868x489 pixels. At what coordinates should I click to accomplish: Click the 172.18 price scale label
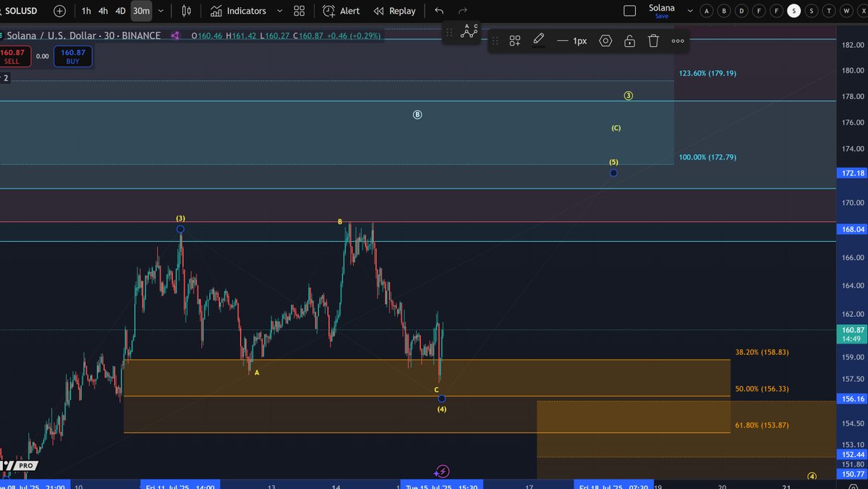pos(852,174)
